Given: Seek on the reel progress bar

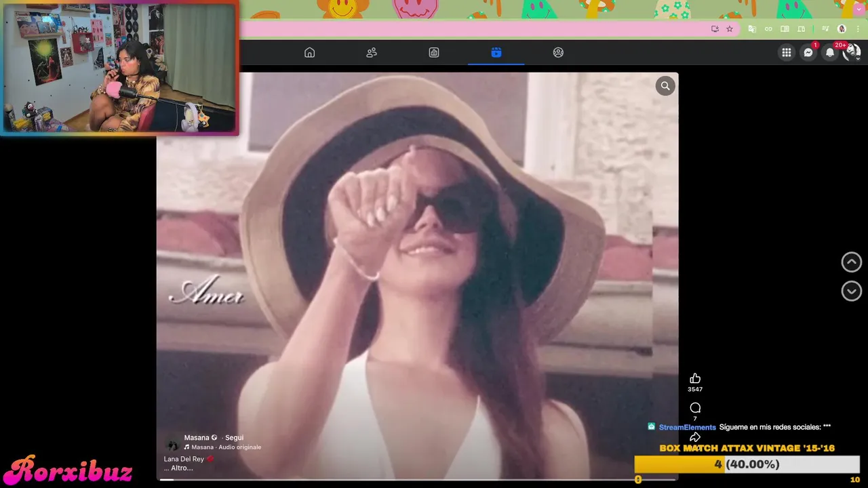Looking at the screenshot, I should 417,479.
